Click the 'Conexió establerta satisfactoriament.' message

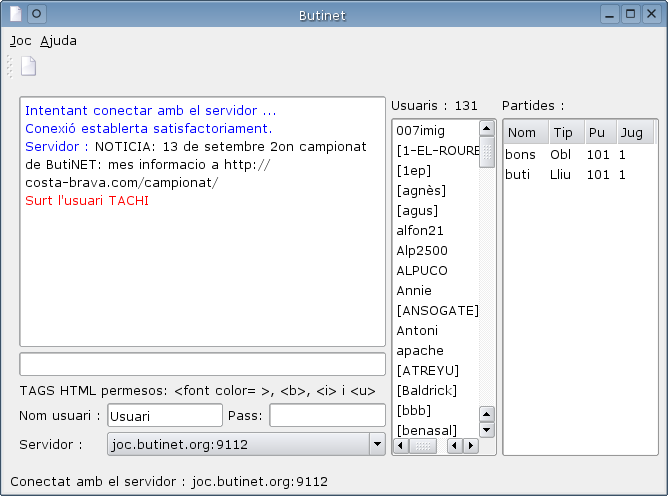coord(148,128)
